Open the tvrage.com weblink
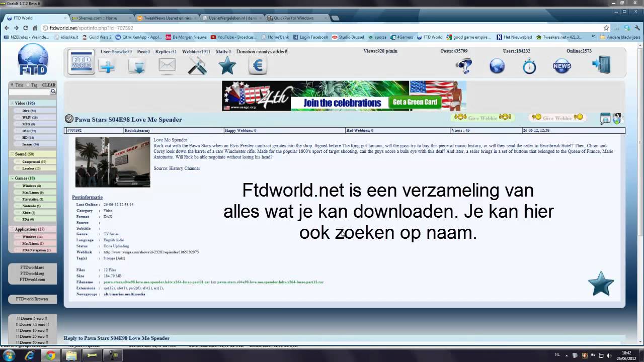Viewport: 644px width, 362px height. pyautogui.click(x=151, y=252)
